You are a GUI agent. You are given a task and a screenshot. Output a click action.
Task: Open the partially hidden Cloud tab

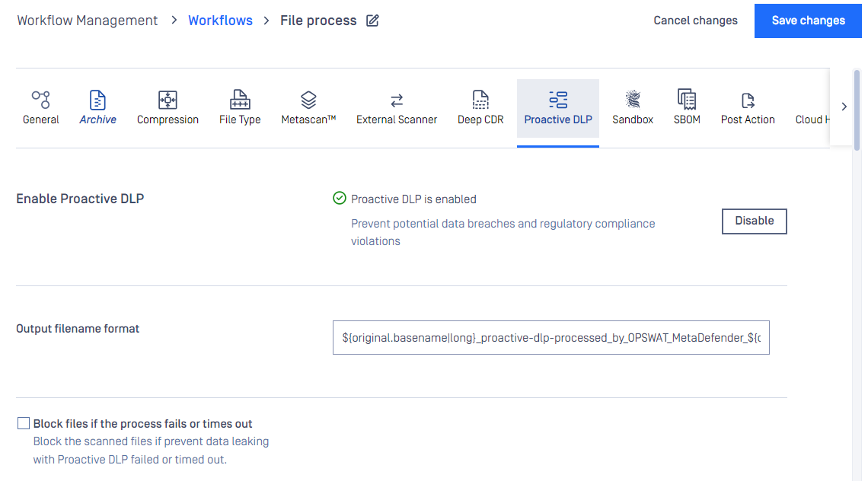pyautogui.click(x=812, y=119)
